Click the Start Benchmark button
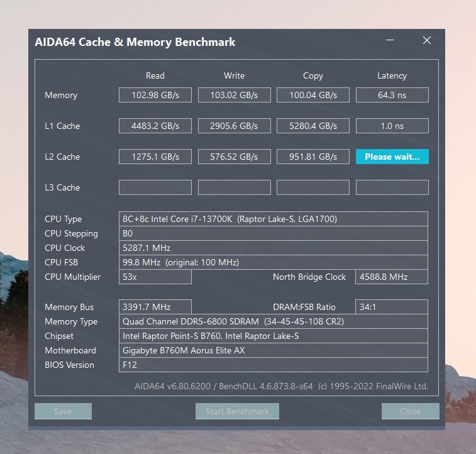This screenshot has width=476, height=454. [x=237, y=411]
